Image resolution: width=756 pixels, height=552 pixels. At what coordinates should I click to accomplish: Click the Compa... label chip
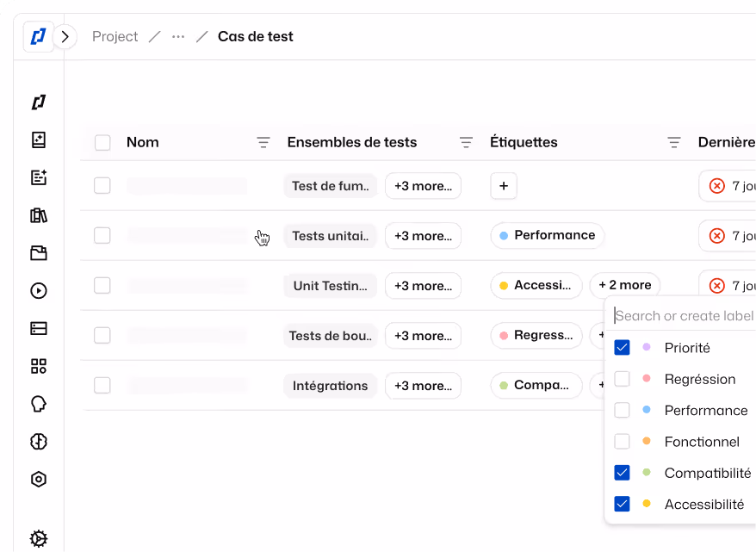(536, 385)
